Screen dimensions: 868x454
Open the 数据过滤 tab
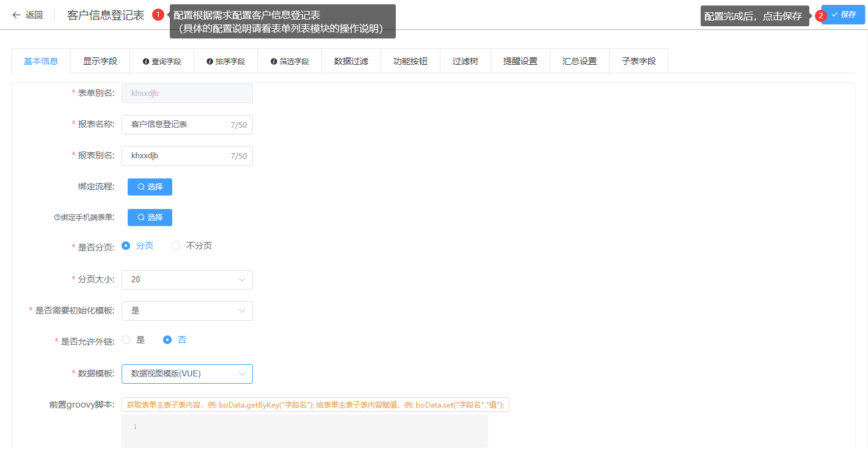pyautogui.click(x=351, y=61)
